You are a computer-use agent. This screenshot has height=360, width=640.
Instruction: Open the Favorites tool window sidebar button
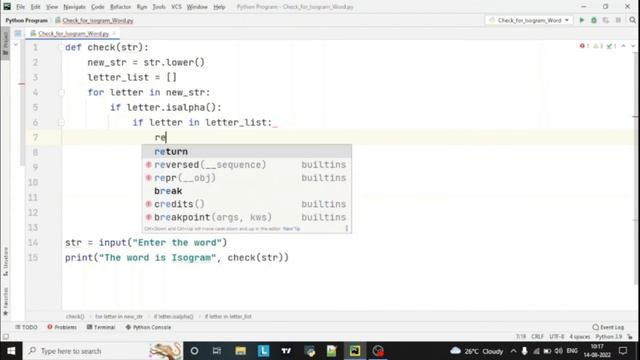5,301
